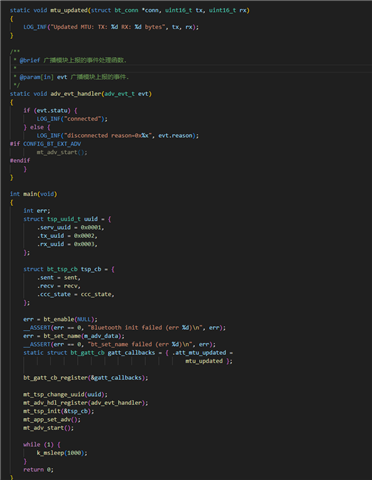This screenshot has height=480, width=372.
Task: Click the ".recv = recv," line
Action: (59, 286)
